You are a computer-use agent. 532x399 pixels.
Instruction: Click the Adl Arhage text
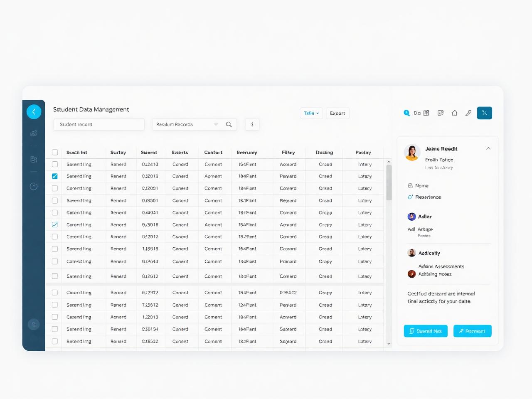click(420, 229)
